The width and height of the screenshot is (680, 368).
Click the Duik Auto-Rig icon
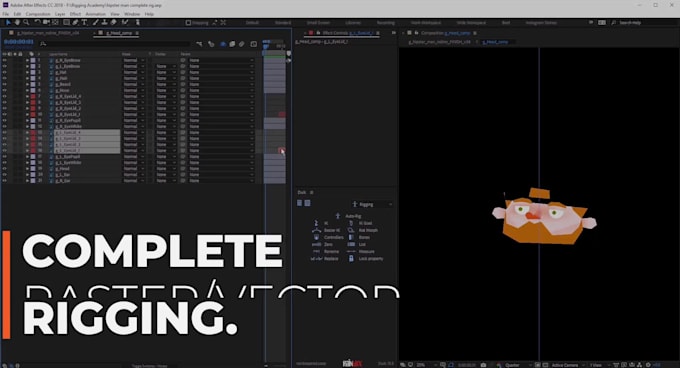[x=338, y=216]
